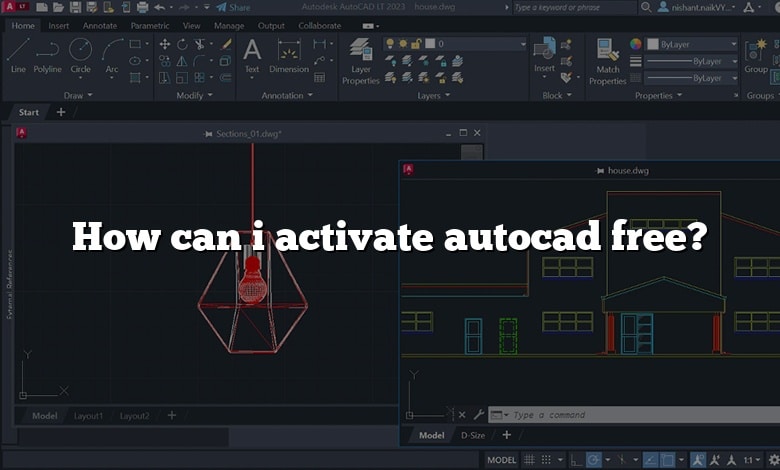Open the Autodesk App Store triangle icon

point(749,7)
